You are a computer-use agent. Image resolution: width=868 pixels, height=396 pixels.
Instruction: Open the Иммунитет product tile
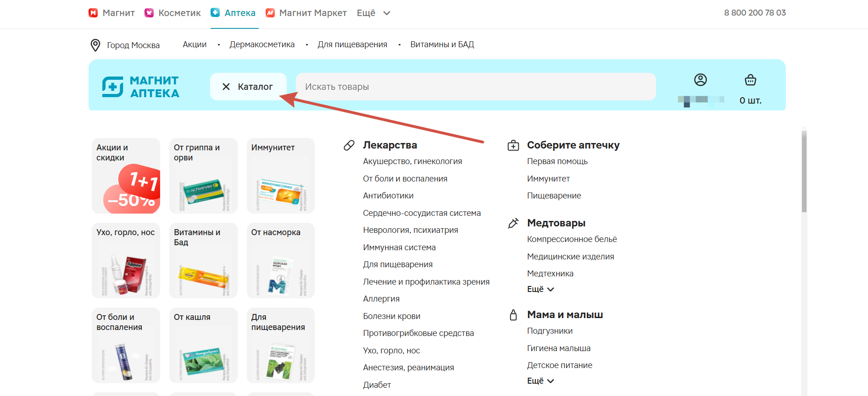281,176
